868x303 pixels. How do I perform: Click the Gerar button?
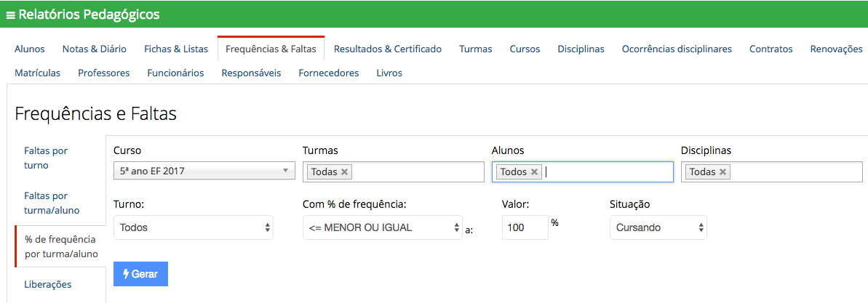[140, 274]
